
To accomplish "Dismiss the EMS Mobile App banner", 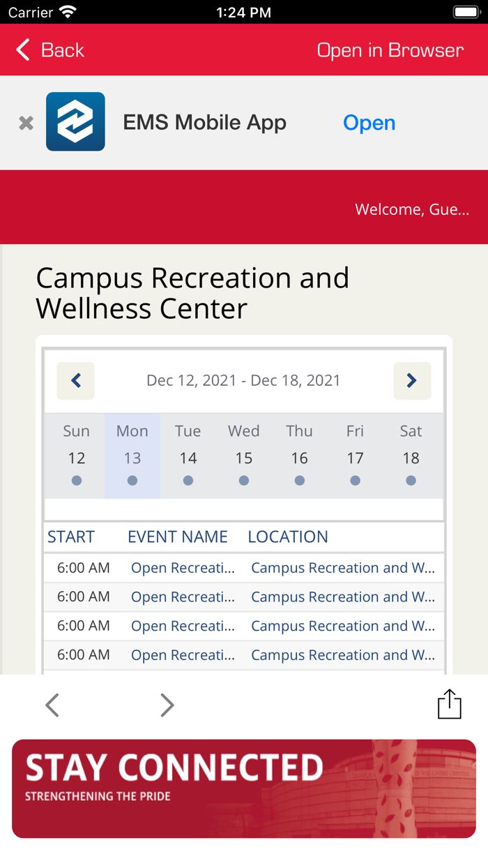I will click(x=25, y=122).
